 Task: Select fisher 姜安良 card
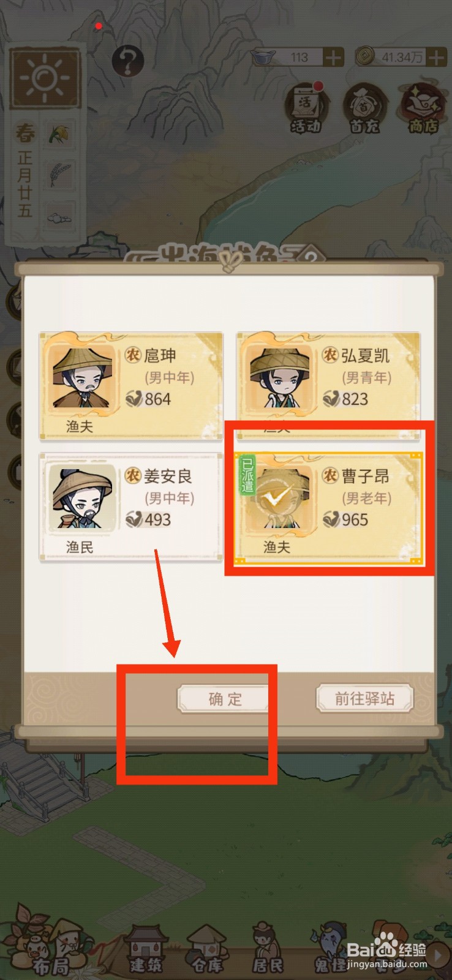[131, 507]
